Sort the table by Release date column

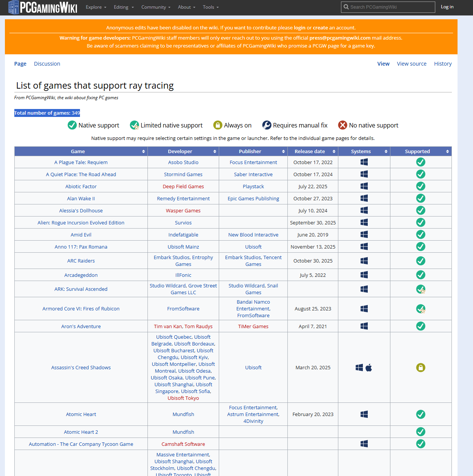313,151
